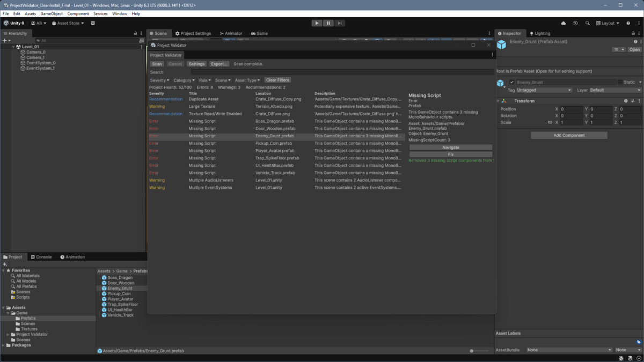644x362 pixels.
Task: Click the Enemy_Grunt prefab help icon
Action: point(635,42)
